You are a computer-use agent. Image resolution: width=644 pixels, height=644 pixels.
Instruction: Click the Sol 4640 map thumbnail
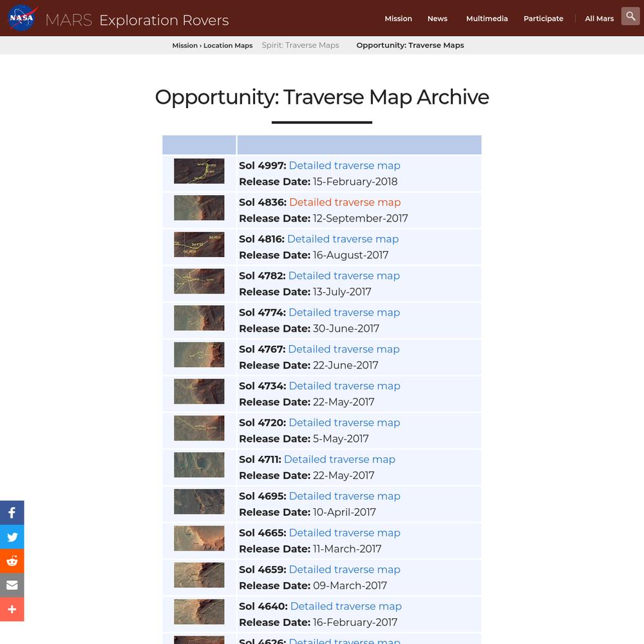[x=199, y=612]
